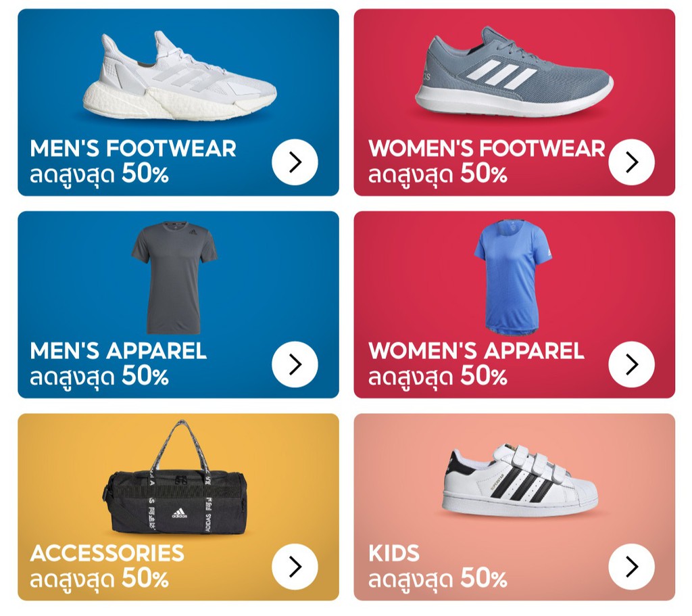Click the arrow icon on MEN'S FOOTWEAR banner
This screenshot has height=616, width=692.
point(294,161)
